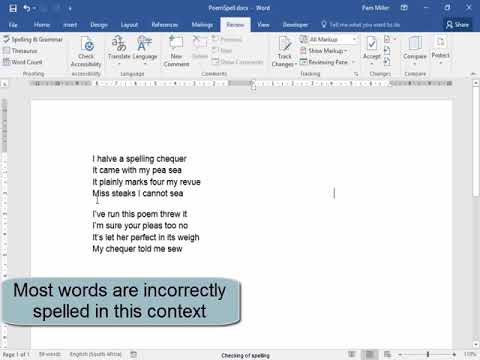Accept the current tracked change
This screenshot has width=480, height=360.
pos(372,47)
